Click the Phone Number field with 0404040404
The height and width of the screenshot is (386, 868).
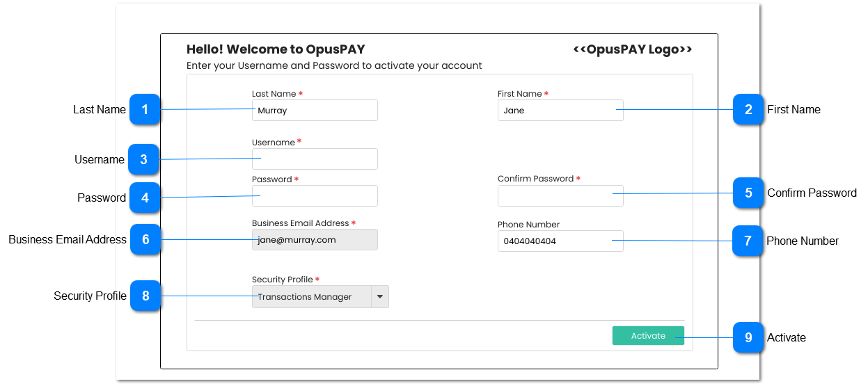click(560, 241)
